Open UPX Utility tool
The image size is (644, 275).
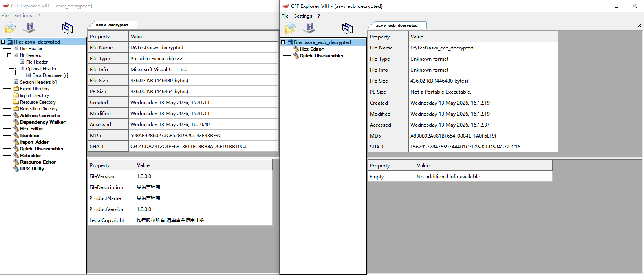(x=32, y=169)
